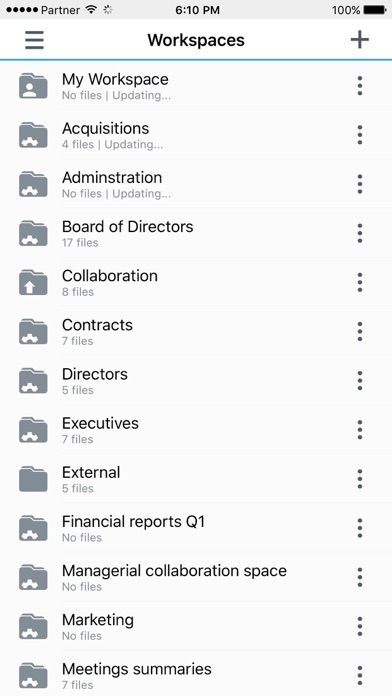
Task: Open the Directors workspace
Action: coord(196,381)
